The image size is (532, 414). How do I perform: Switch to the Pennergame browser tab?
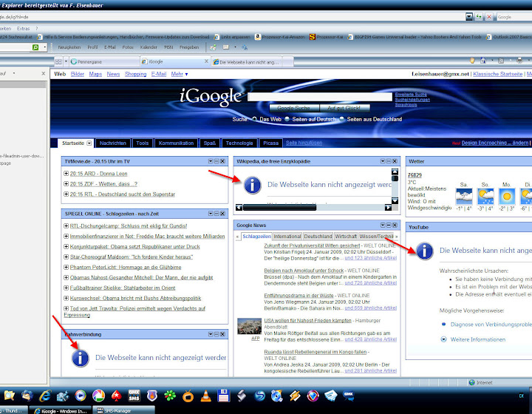pos(104,62)
